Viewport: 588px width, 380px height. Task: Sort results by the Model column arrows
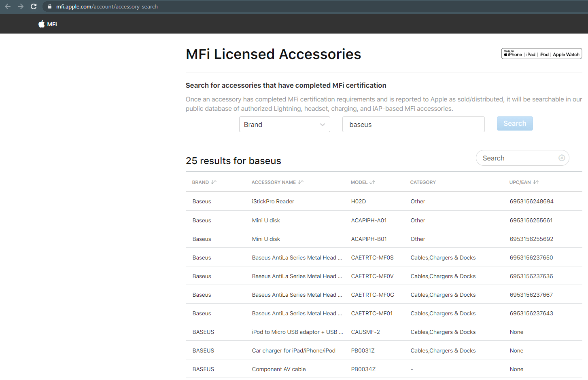click(372, 182)
